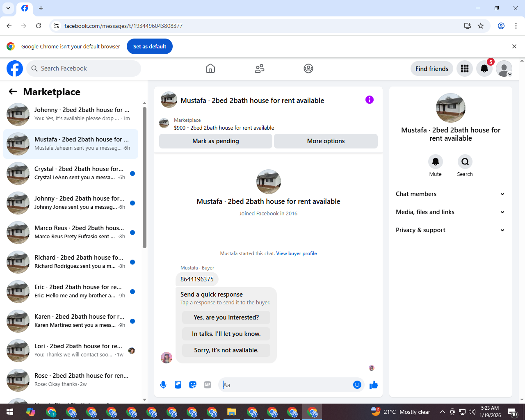Go back in Chrome browser history
The image size is (525, 420).
tap(9, 26)
